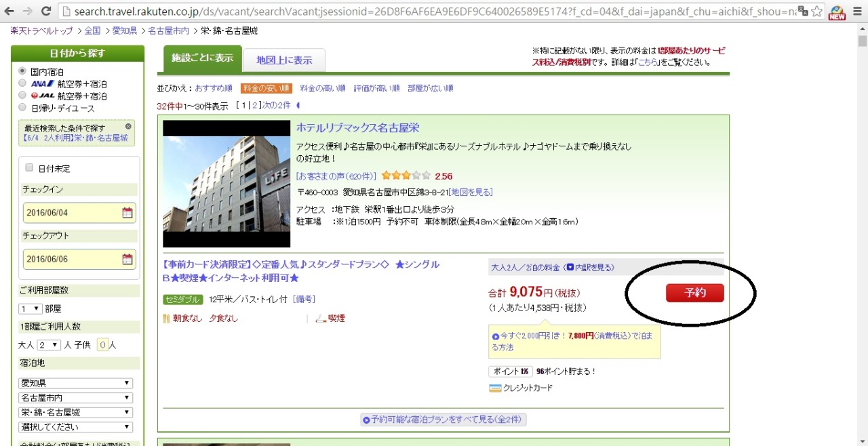Open the 名古屋市内 area dropdown
The width and height of the screenshot is (868, 446).
pos(75,398)
